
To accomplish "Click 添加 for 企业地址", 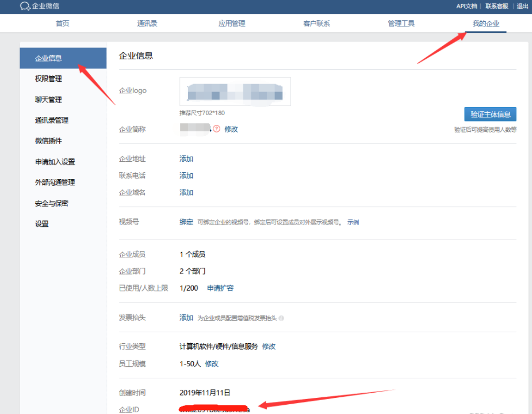I will (186, 159).
